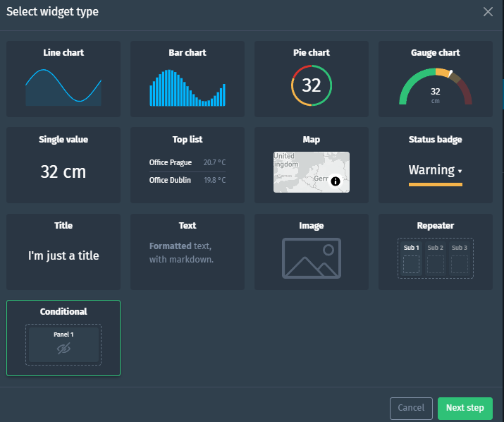Click the Office Prague row in Top list
The width and height of the screenshot is (504, 422).
[x=188, y=163]
